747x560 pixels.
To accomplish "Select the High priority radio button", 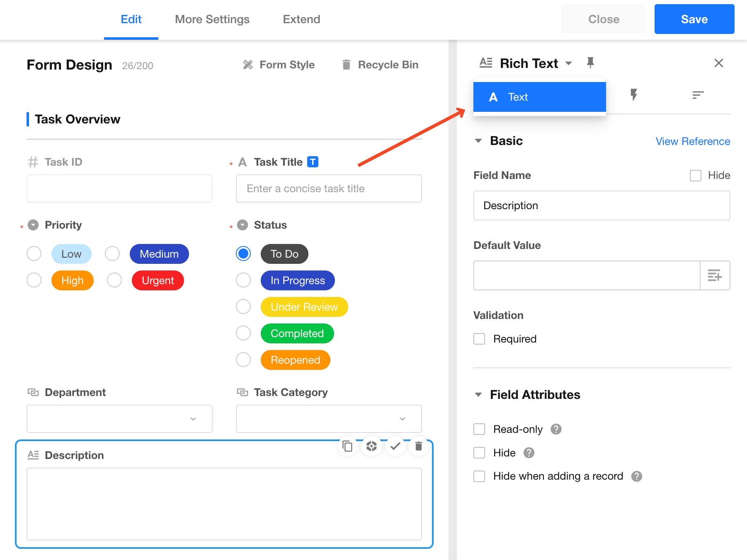I will tap(34, 280).
